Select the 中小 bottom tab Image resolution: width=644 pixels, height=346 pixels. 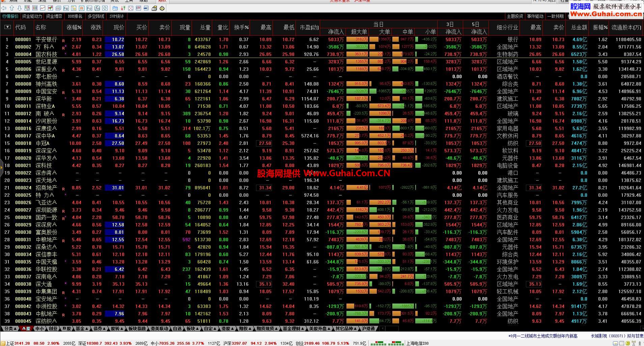(39, 328)
